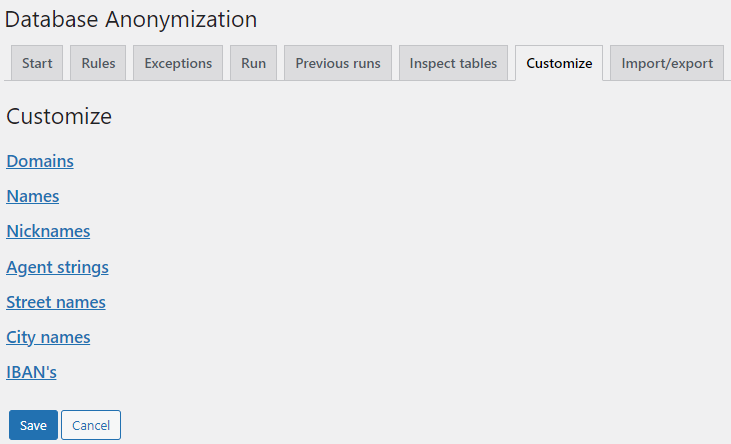Go to the Agent strings link
This screenshot has height=444, width=731.
click(x=57, y=267)
